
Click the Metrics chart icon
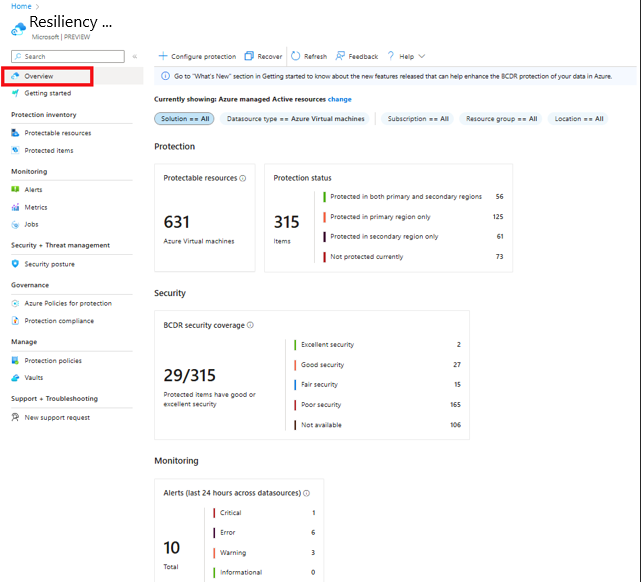click(15, 207)
